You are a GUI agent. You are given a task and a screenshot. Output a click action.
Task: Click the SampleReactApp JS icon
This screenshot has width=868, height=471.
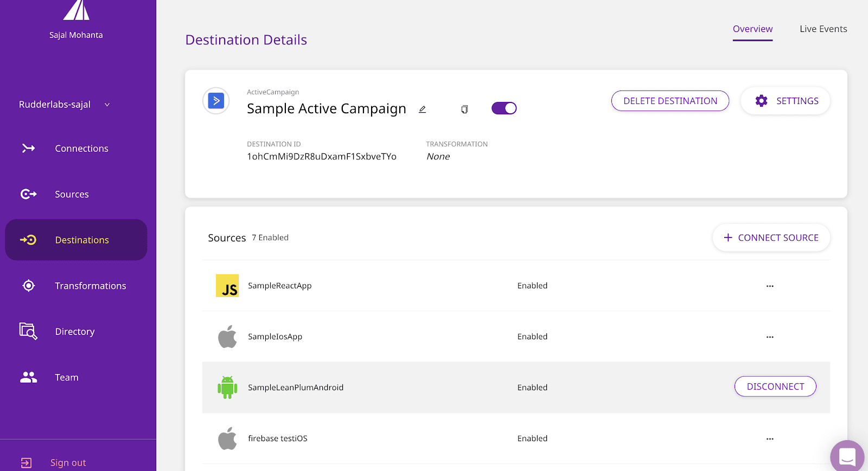coord(227,286)
